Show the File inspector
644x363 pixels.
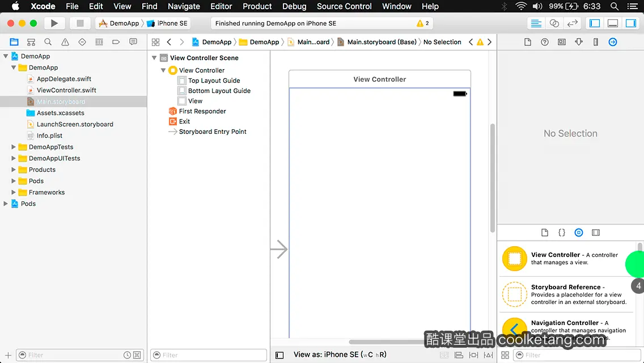point(528,42)
